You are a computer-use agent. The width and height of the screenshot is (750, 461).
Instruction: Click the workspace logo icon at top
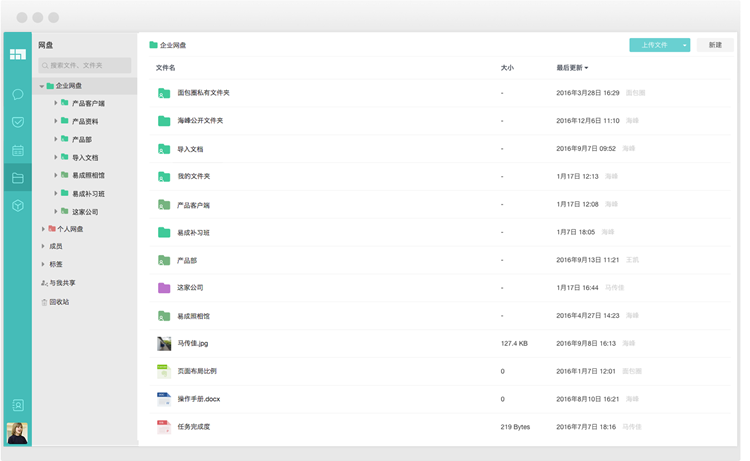pyautogui.click(x=18, y=54)
